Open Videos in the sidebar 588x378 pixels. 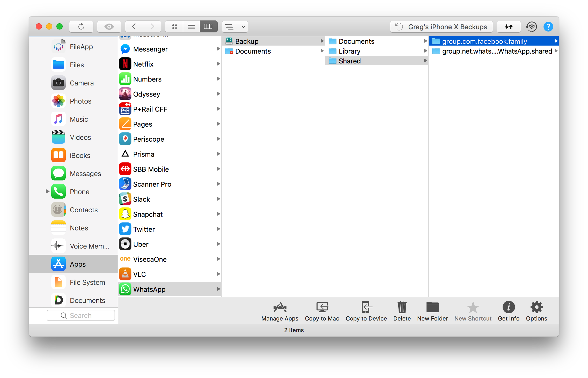(x=73, y=137)
